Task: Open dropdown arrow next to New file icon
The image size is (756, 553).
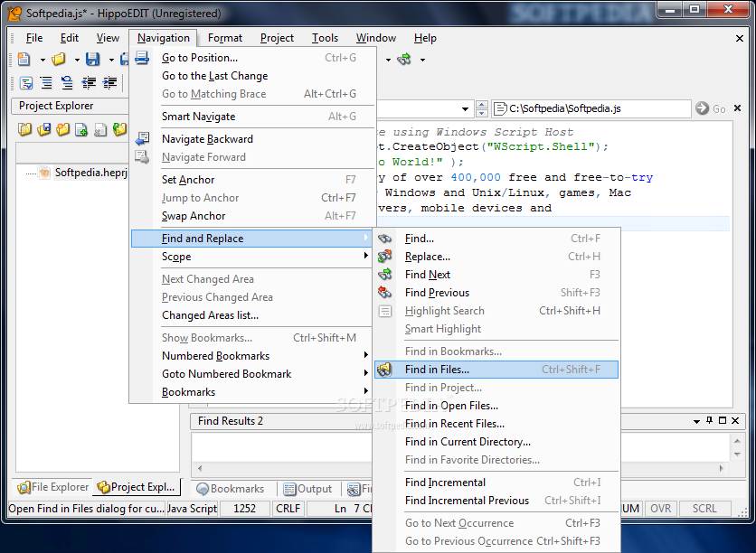Action: coord(43,60)
